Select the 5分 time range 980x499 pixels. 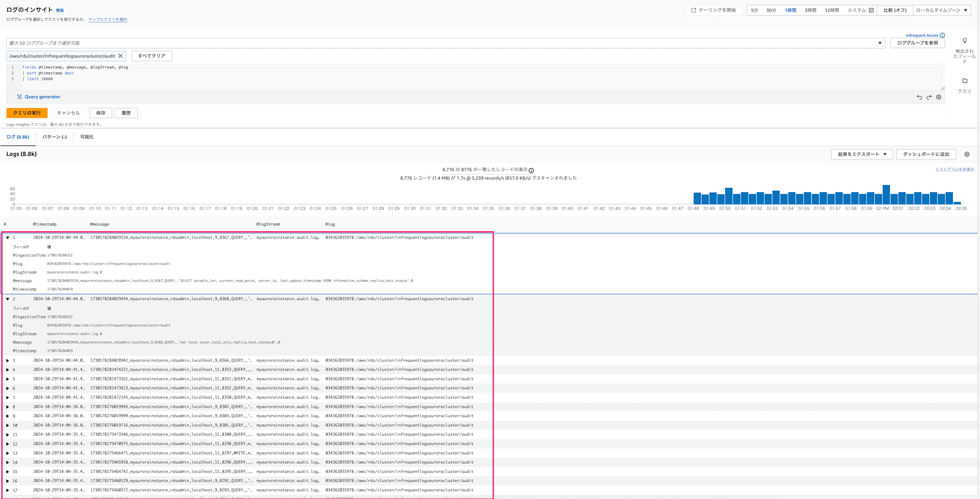tap(755, 10)
